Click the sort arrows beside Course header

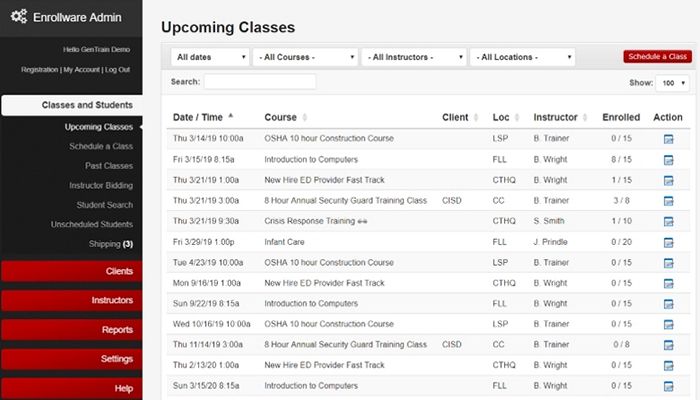(305, 117)
